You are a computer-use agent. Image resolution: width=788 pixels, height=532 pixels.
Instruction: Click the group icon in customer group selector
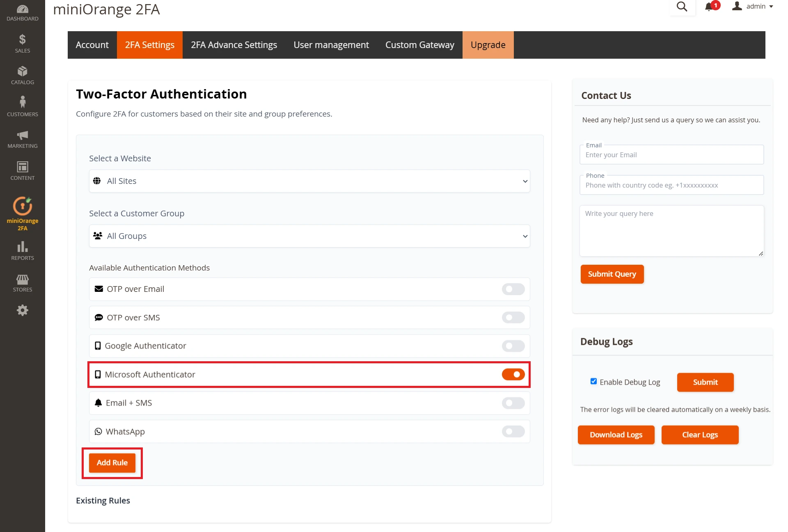click(98, 236)
